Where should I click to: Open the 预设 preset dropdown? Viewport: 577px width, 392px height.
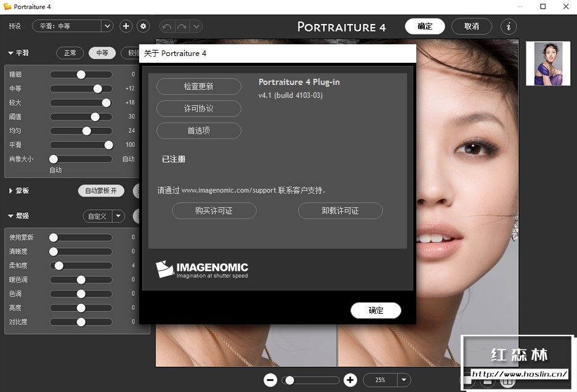pyautogui.click(x=73, y=26)
